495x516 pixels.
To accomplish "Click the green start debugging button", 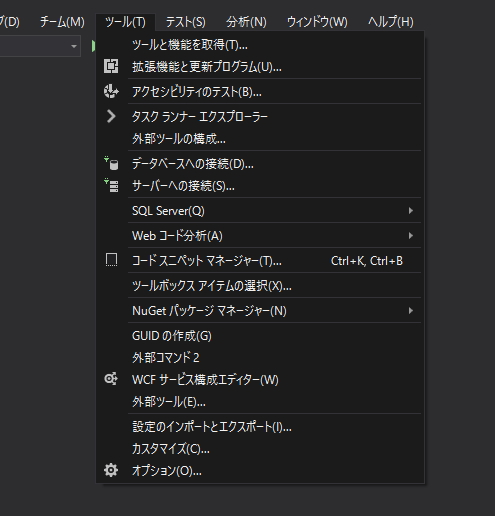I will coord(94,46).
